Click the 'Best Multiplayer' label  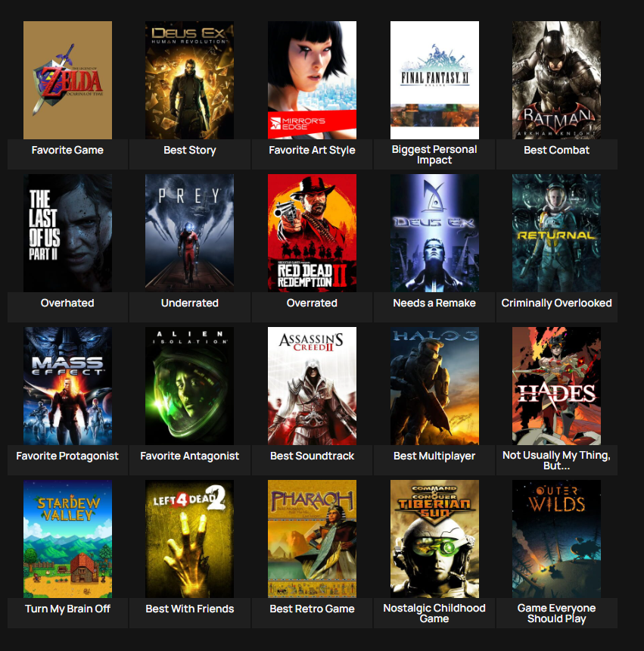pyautogui.click(x=434, y=456)
